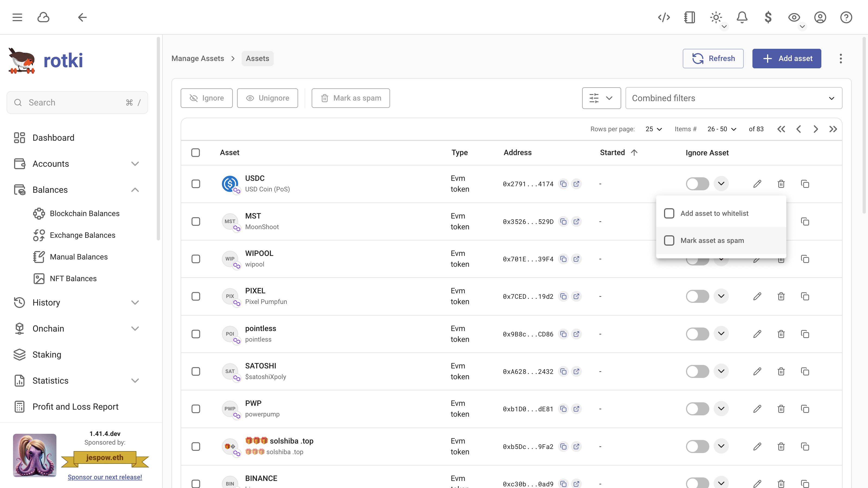
Task: Open Blockchain Balances in the sidebar
Action: point(85,214)
